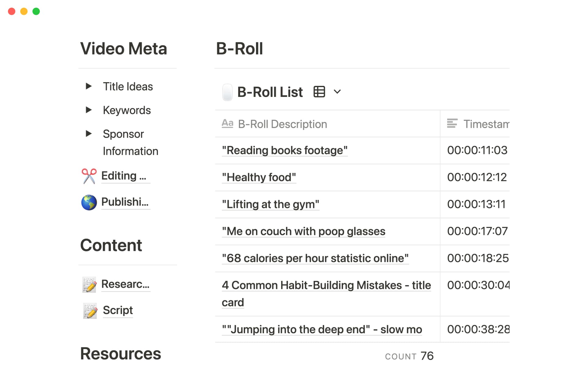
Task: Expand the Title Ideas toggle
Action: (89, 86)
